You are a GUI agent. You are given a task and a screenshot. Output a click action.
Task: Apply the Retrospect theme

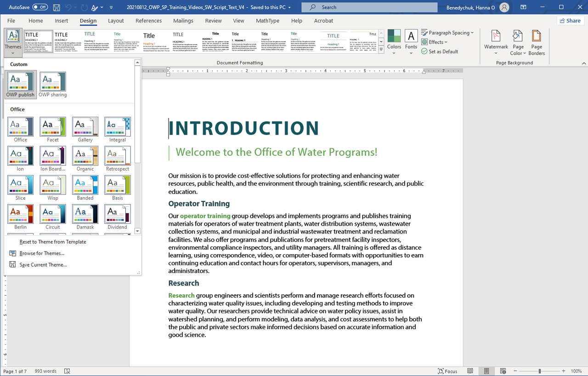tap(118, 159)
